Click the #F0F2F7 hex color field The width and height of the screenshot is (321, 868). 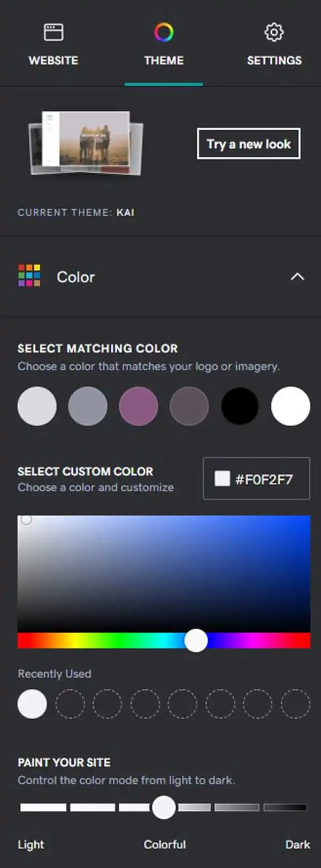pyautogui.click(x=256, y=479)
